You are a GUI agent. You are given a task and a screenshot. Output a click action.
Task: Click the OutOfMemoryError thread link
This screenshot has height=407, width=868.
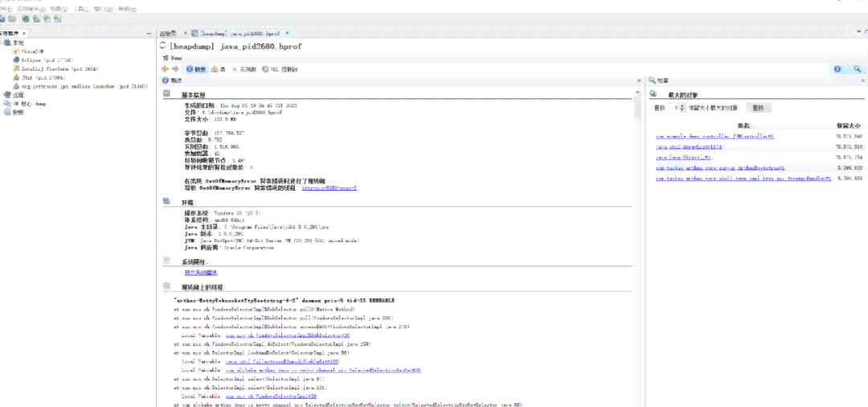pyautogui.click(x=330, y=188)
